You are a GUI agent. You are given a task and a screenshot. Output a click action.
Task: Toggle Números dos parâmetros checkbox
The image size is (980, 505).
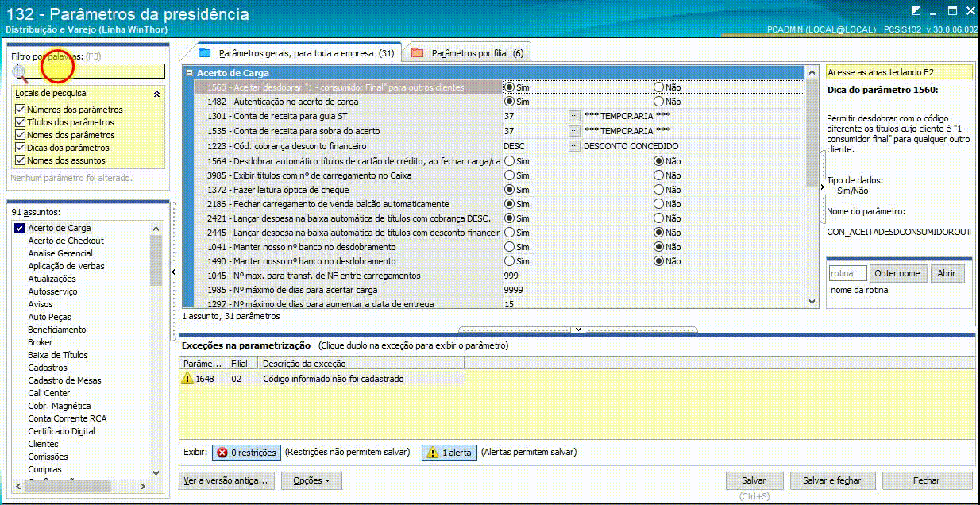[20, 110]
